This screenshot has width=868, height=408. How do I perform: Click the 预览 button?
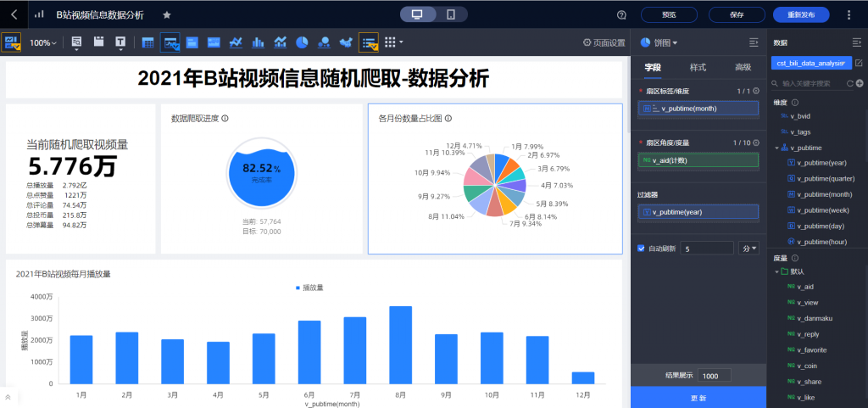pyautogui.click(x=669, y=15)
